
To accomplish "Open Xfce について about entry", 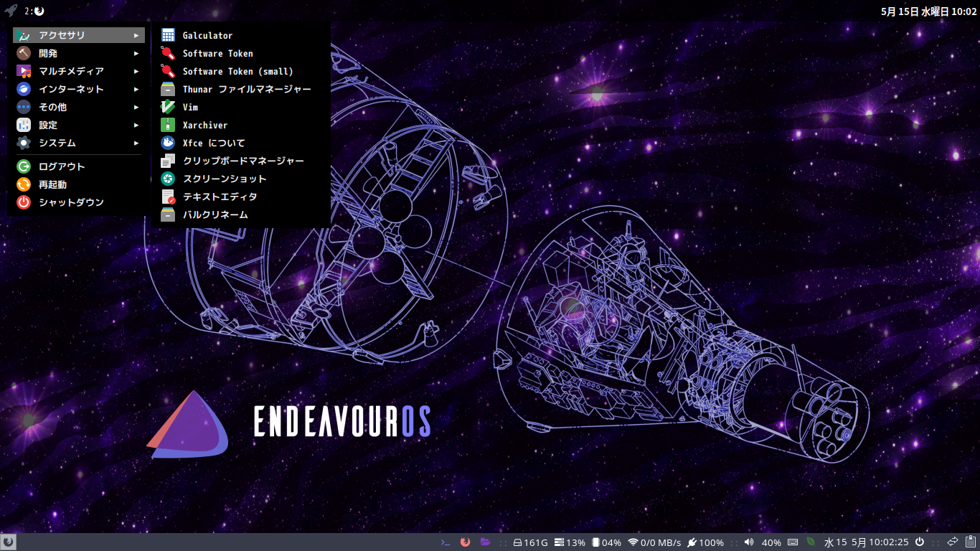I will 240,143.
